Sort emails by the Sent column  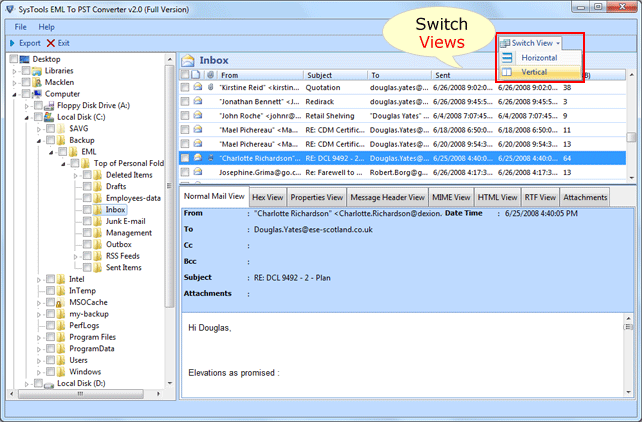pyautogui.click(x=463, y=75)
